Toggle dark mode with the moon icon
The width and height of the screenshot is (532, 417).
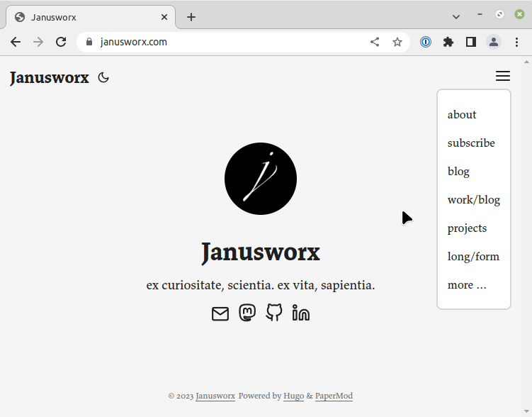click(x=103, y=78)
